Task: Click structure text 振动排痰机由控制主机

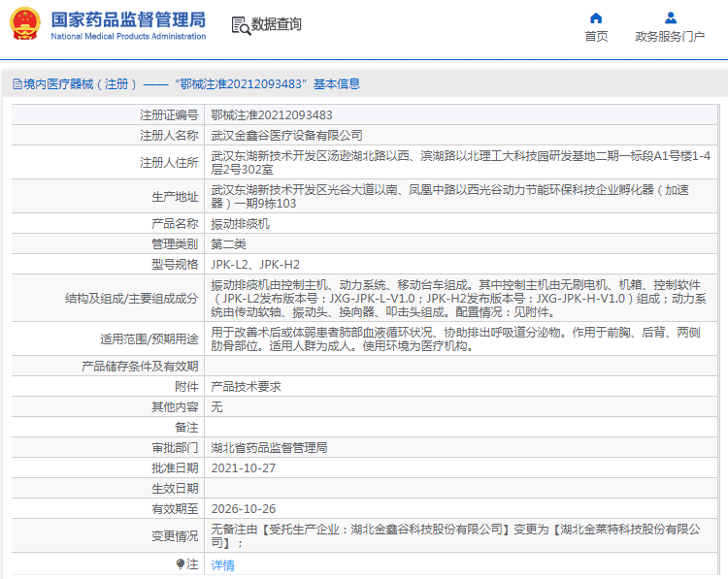Action: (x=269, y=285)
